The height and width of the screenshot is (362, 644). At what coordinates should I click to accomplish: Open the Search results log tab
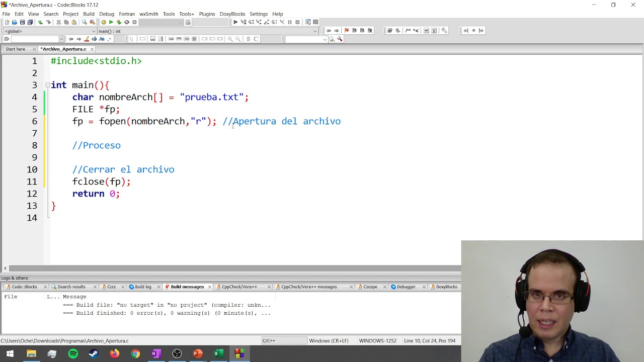pos(71,287)
